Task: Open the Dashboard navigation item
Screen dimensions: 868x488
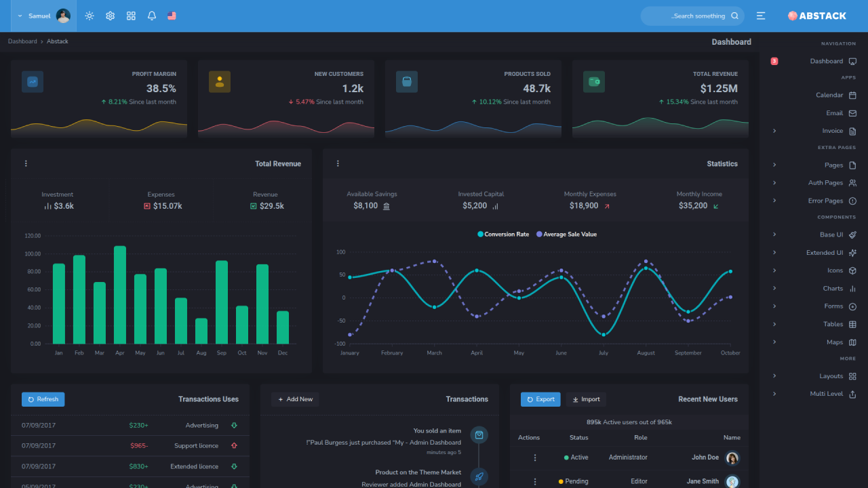Action: (x=814, y=61)
